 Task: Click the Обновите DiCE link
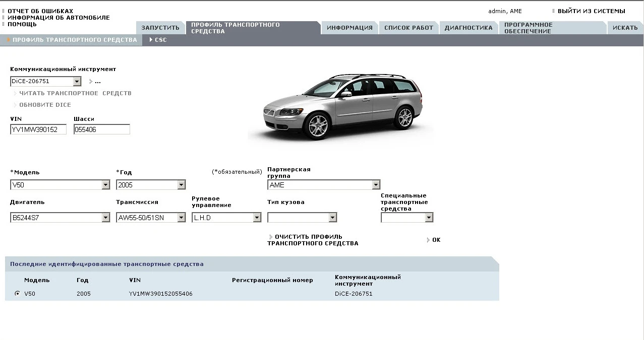pos(45,105)
